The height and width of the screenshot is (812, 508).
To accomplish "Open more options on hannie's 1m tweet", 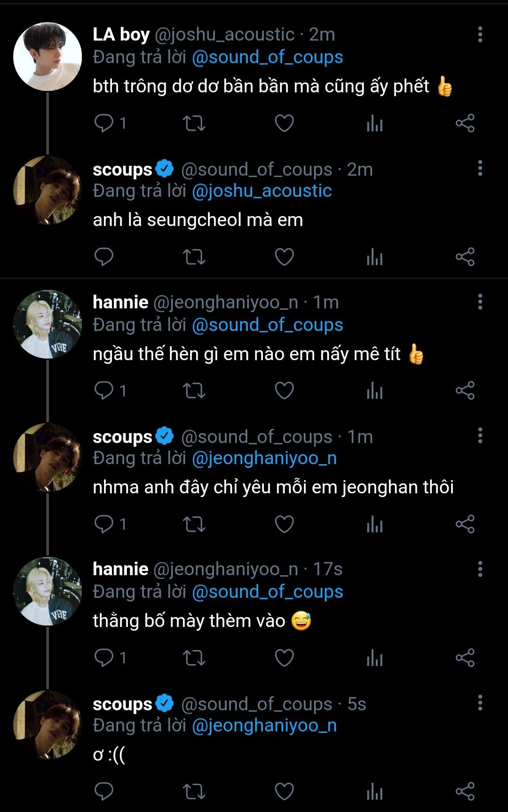I will [x=480, y=302].
